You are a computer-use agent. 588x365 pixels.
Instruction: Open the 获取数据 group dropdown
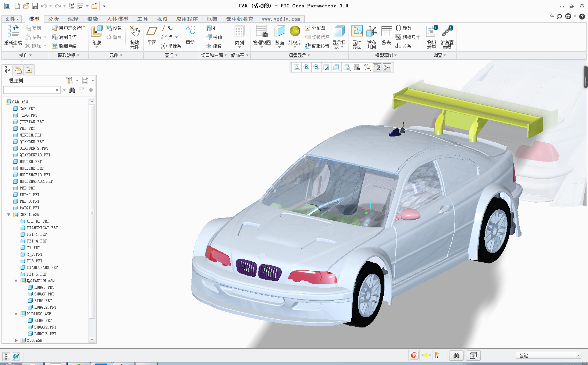click(68, 55)
